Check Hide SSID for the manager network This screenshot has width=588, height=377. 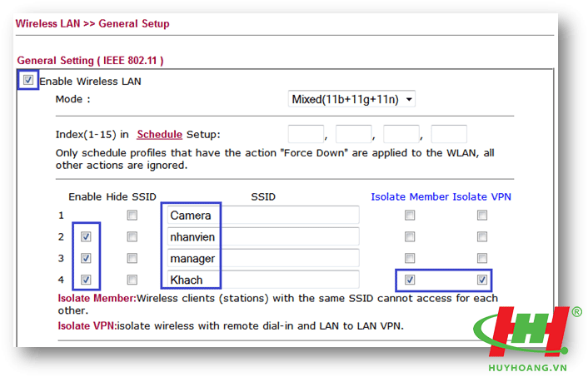click(132, 258)
